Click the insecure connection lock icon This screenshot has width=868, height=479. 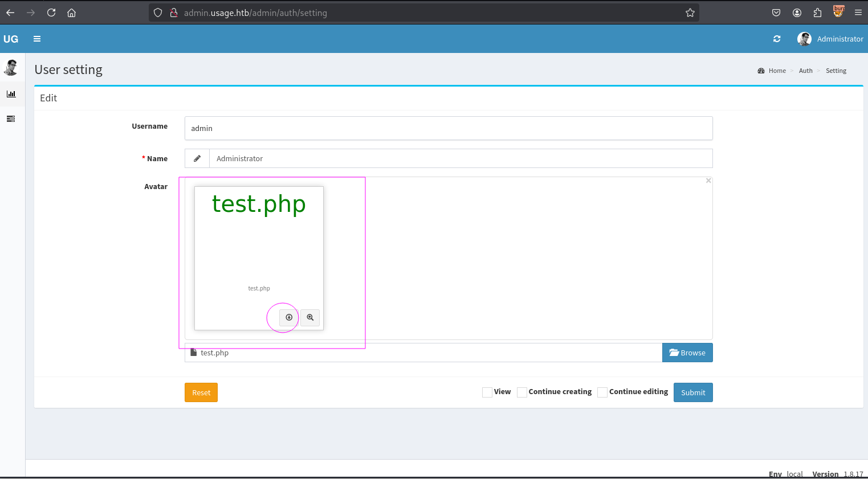pyautogui.click(x=174, y=13)
